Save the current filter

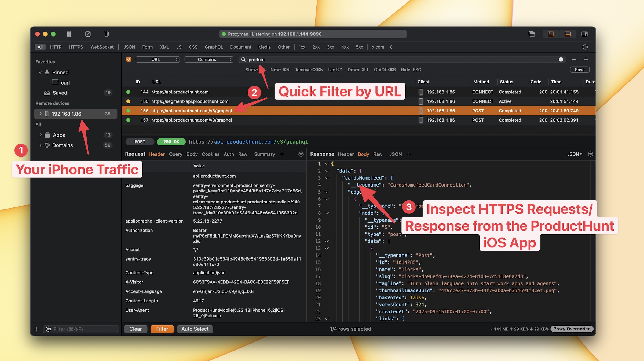[x=580, y=70]
